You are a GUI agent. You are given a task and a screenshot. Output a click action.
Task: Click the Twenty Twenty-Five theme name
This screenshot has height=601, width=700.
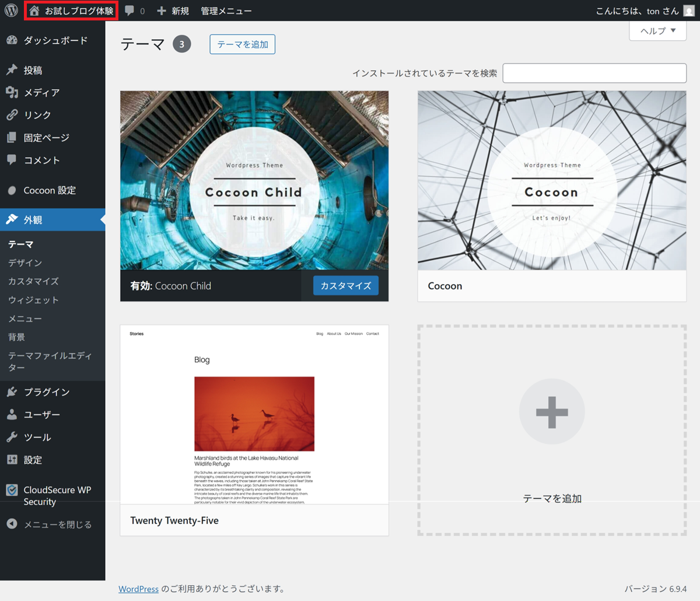tap(174, 520)
